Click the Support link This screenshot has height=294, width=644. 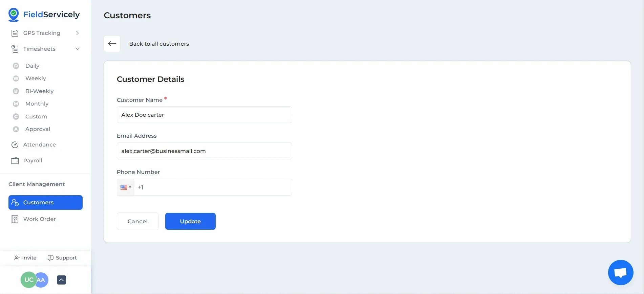tap(62, 258)
